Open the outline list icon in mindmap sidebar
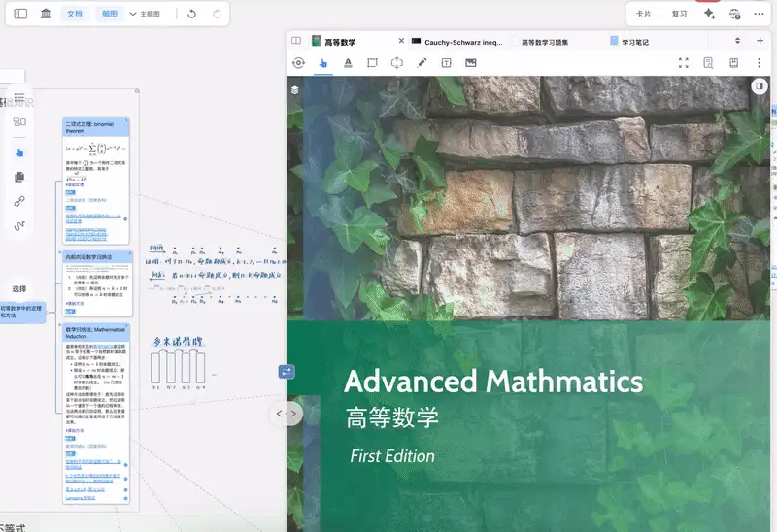Screen dimensions: 777x532 point(19,97)
